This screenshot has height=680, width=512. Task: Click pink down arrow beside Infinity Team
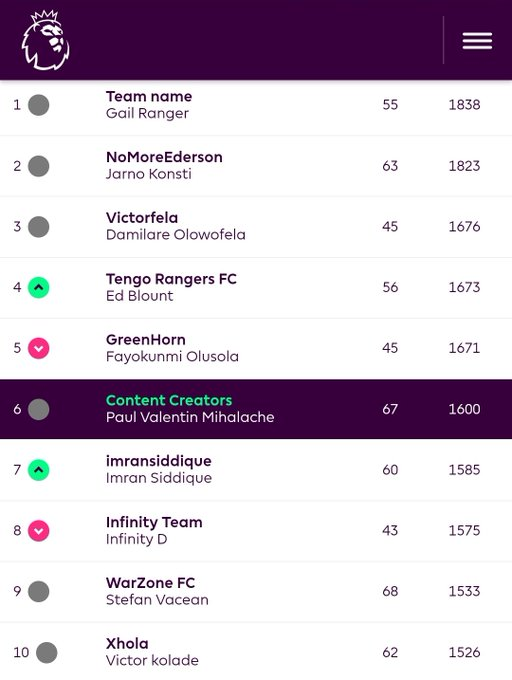[x=39, y=531]
